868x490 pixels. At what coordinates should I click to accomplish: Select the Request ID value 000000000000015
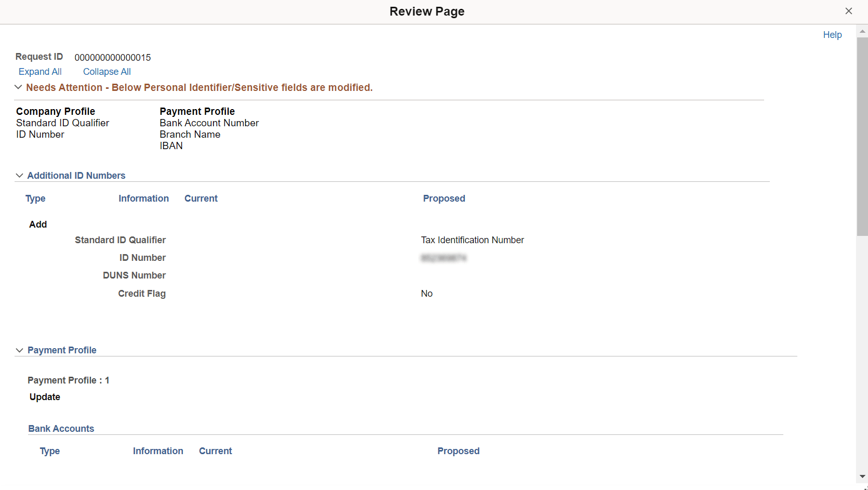[x=112, y=58]
